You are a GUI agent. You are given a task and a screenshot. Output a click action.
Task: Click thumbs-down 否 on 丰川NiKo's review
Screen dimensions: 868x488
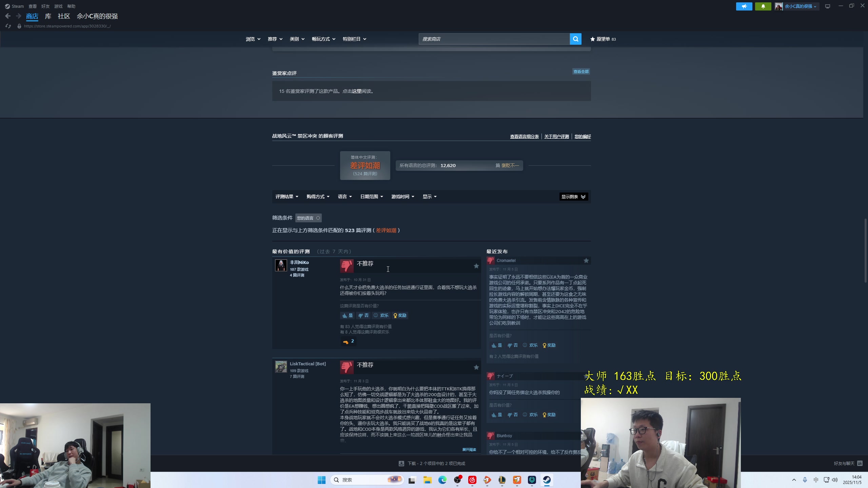[363, 316]
